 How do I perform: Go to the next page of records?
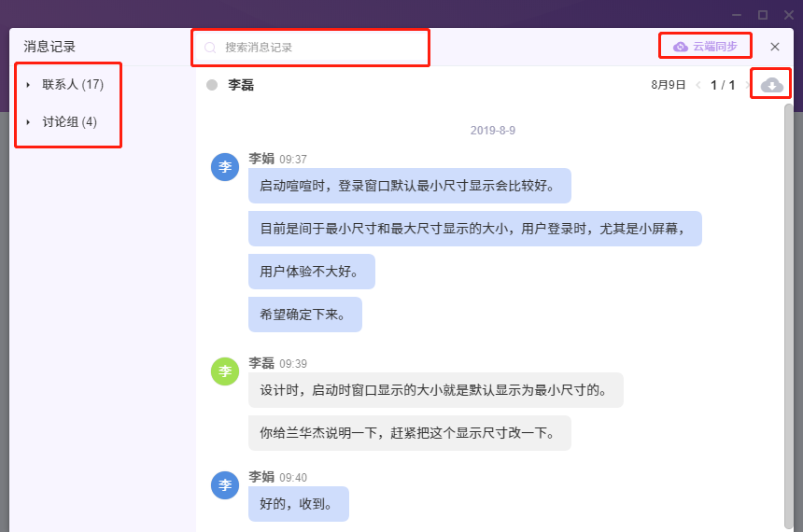(x=747, y=86)
